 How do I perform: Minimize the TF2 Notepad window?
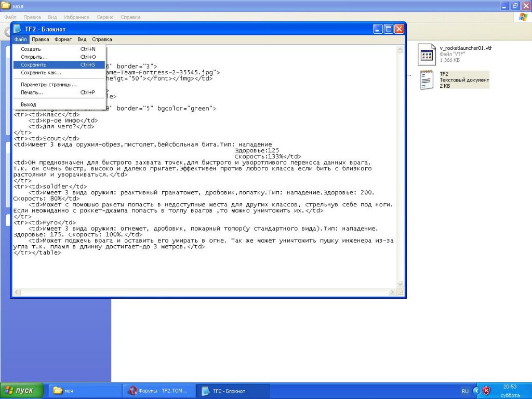click(x=378, y=29)
